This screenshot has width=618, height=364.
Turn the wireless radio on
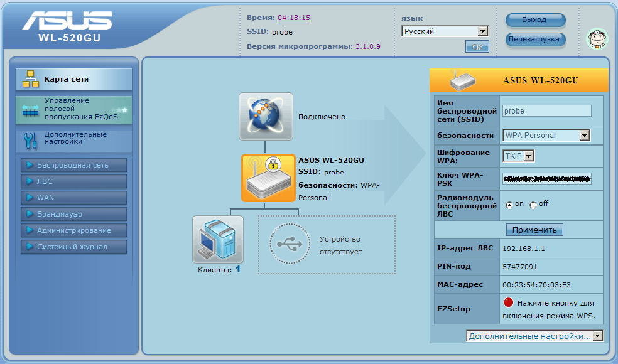[x=509, y=205]
